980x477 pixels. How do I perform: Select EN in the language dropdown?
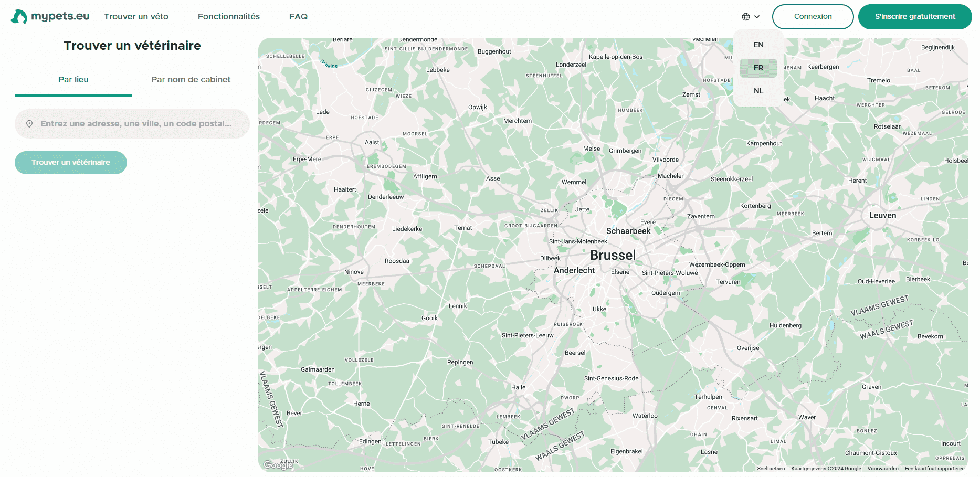758,45
